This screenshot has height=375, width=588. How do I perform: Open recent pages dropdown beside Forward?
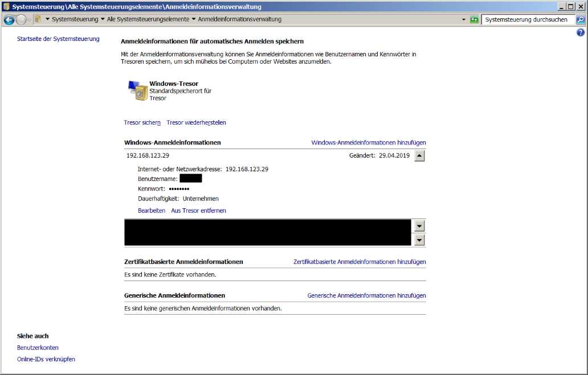pos(29,20)
